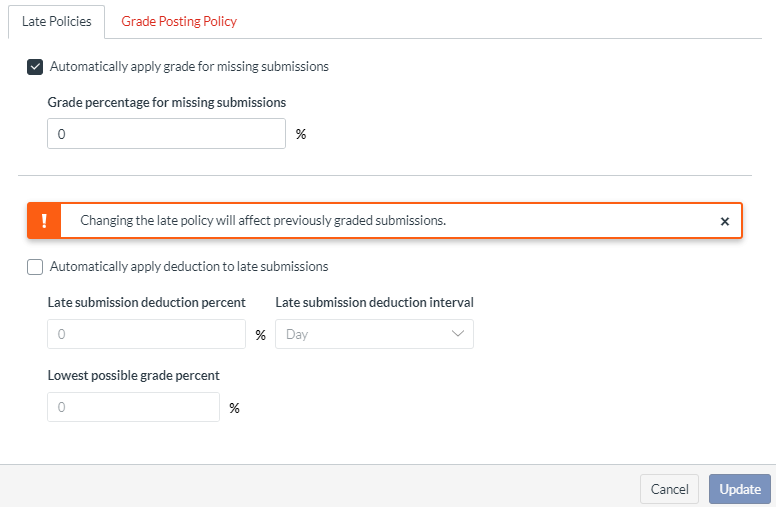This screenshot has height=507, width=776.
Task: Click the 'Lowest possible grade percent' label
Action: 134,375
